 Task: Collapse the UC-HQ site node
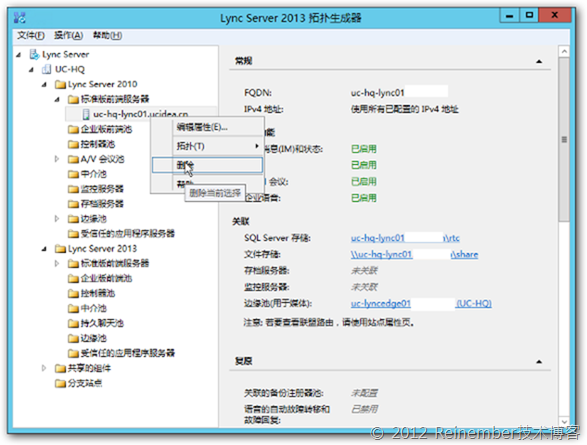click(x=32, y=70)
